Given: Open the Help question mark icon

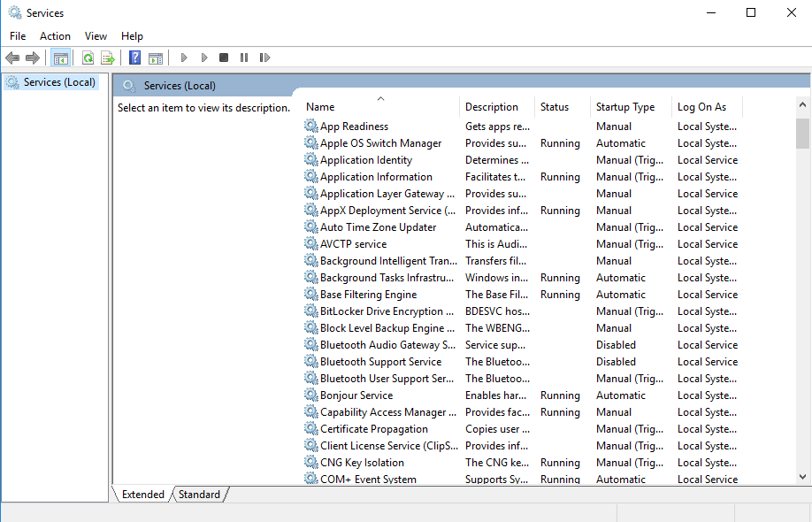Looking at the screenshot, I should (x=134, y=58).
